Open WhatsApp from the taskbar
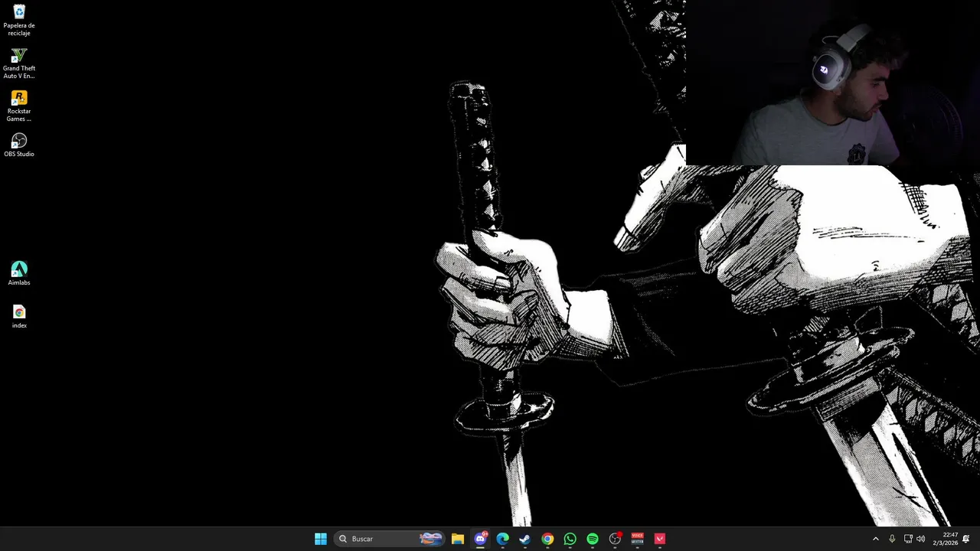 [570, 539]
